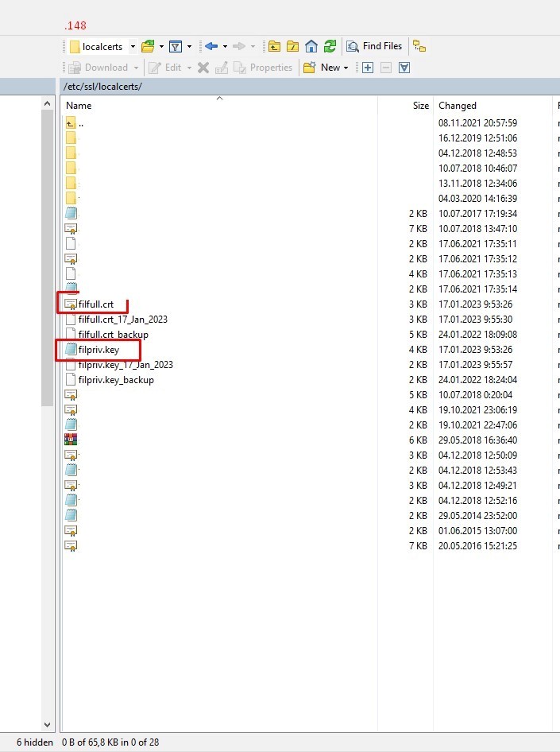This screenshot has width=560, height=752.
Task: Click notepad file icon changed 10.07.2017 17:19:34
Action: [71, 213]
